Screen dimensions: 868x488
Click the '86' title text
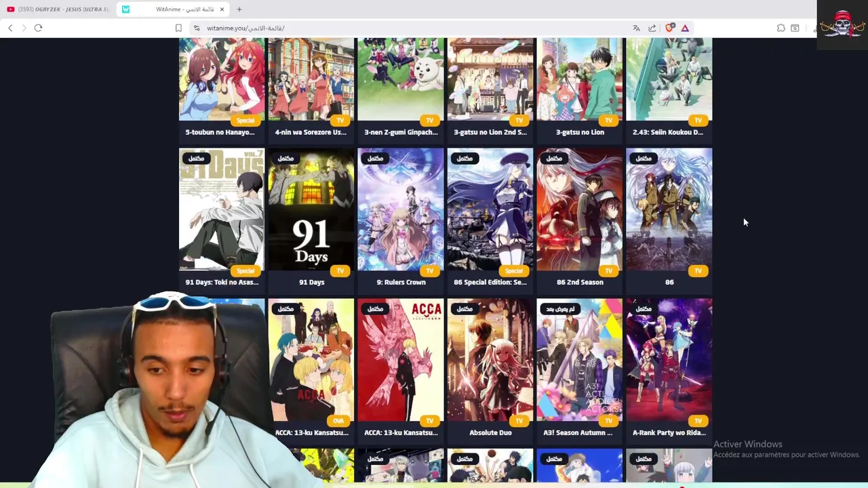tap(669, 283)
